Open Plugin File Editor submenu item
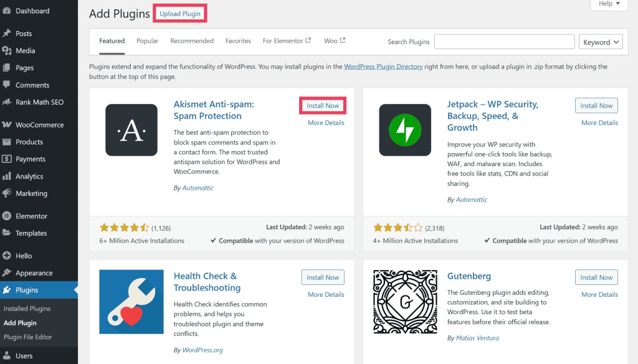 (x=27, y=337)
